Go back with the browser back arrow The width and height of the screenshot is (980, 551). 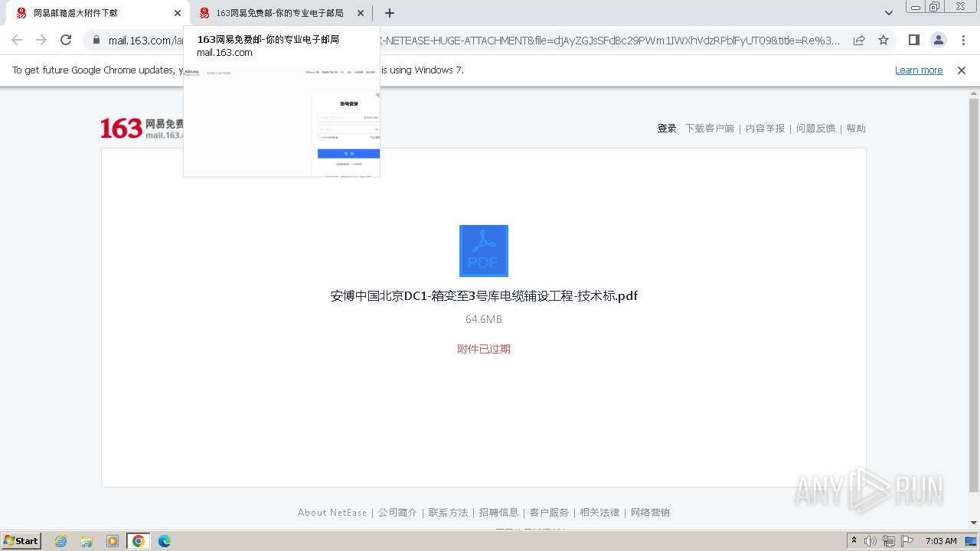(x=17, y=40)
